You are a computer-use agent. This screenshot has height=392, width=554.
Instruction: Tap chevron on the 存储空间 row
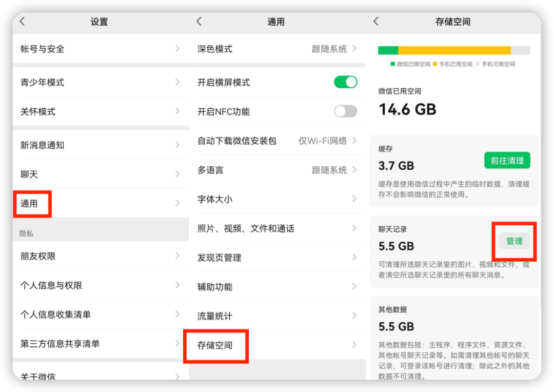click(x=354, y=345)
